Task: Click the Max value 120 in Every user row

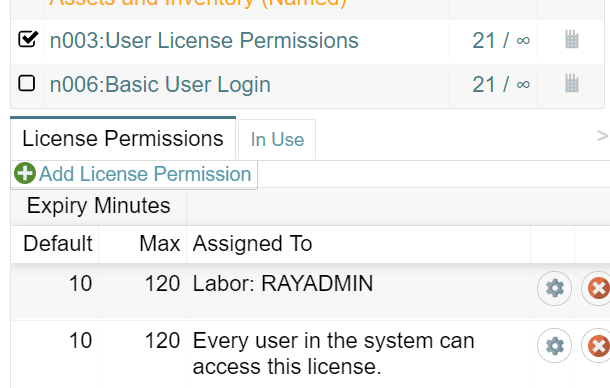Action: click(162, 341)
